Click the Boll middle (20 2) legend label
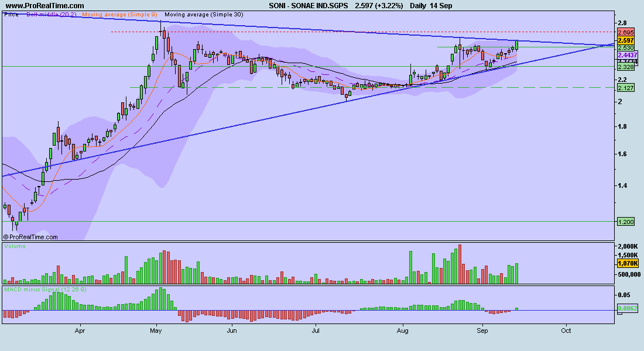This screenshot has width=644, height=351. coord(52,15)
